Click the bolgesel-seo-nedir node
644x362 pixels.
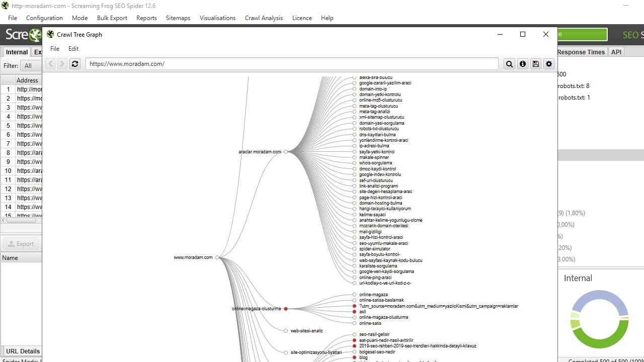pyautogui.click(x=355, y=352)
